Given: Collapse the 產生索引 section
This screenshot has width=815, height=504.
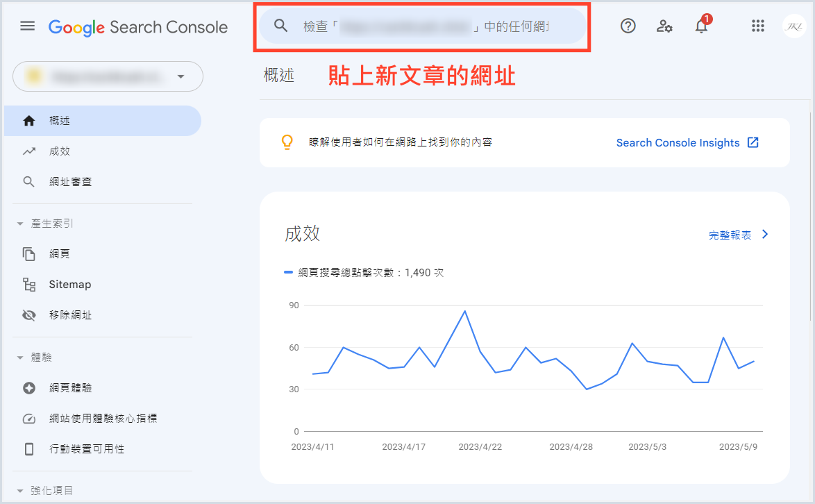Looking at the screenshot, I should tap(20, 224).
